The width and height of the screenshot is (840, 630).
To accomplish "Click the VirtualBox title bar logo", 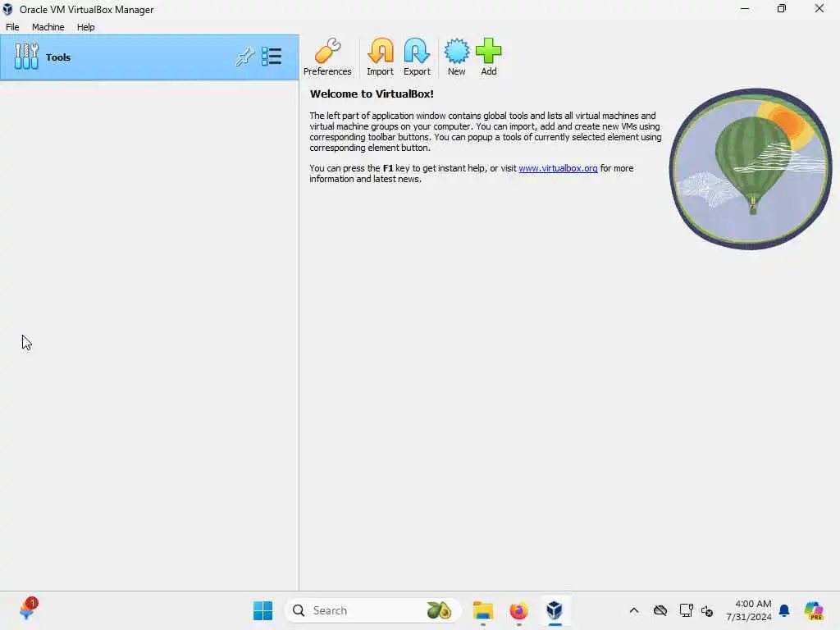I will [x=7, y=9].
